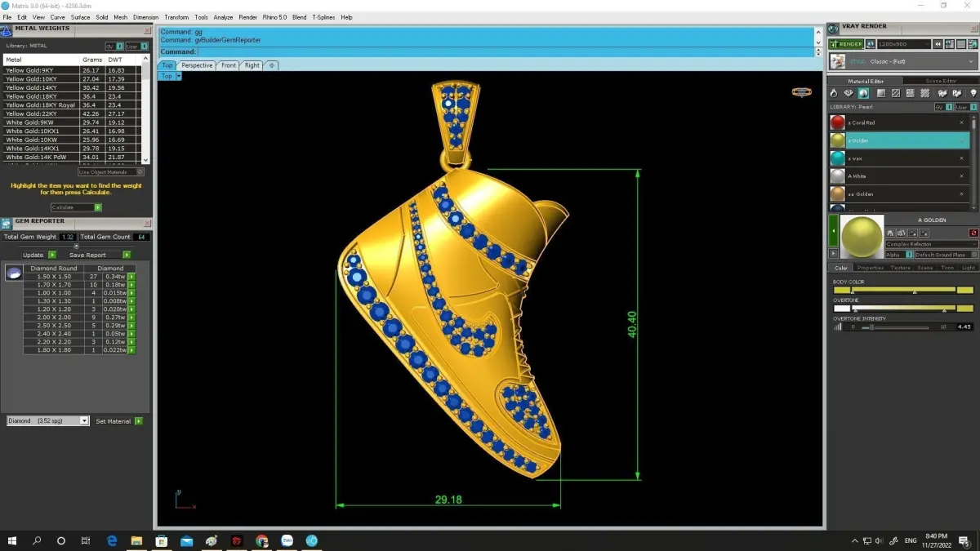Click the Update button in Gem Reporter
Image resolution: width=980 pixels, height=551 pixels.
38,255
